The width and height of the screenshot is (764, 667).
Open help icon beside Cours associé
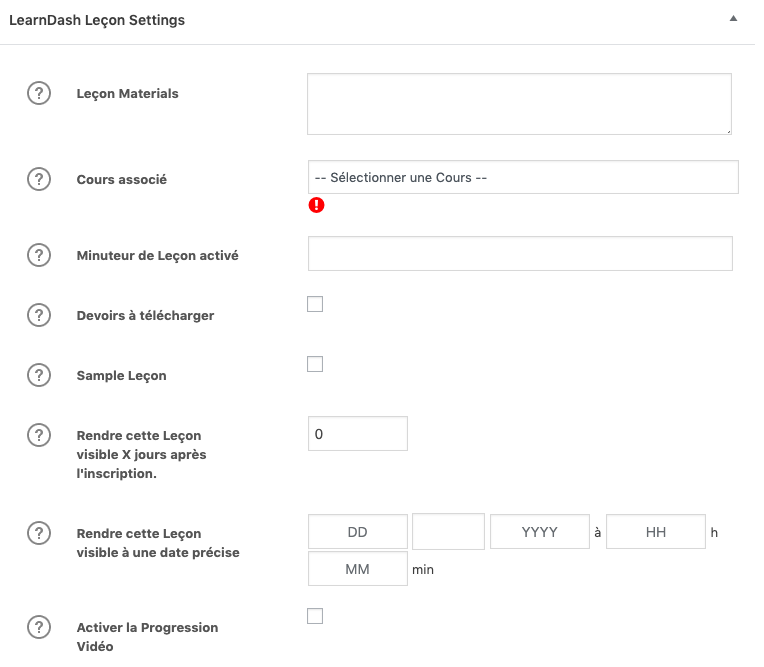coord(39,179)
